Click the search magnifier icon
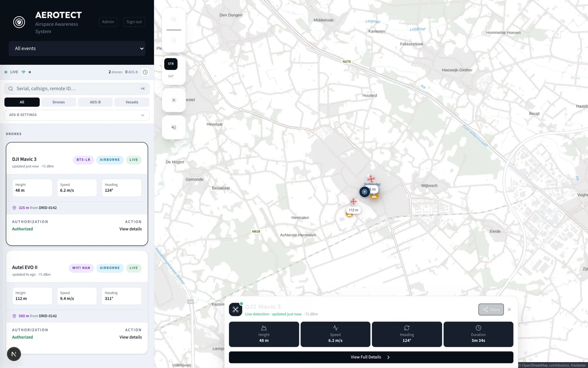 (11, 89)
